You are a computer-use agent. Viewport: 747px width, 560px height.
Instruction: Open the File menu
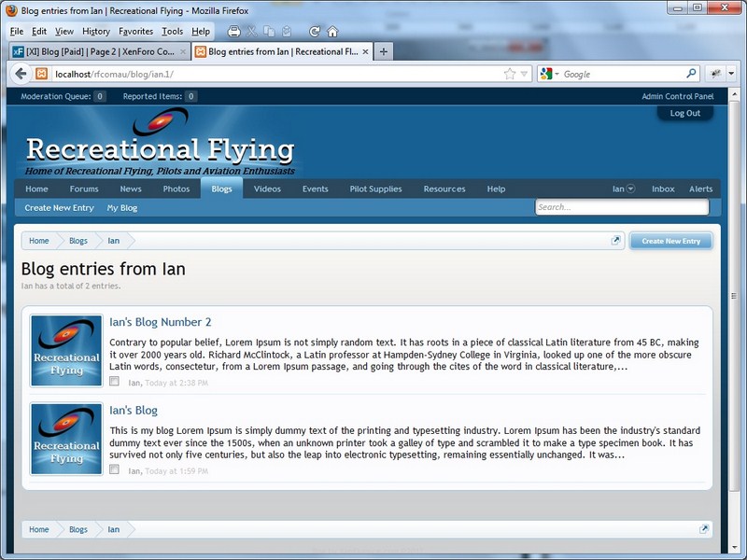tap(17, 32)
